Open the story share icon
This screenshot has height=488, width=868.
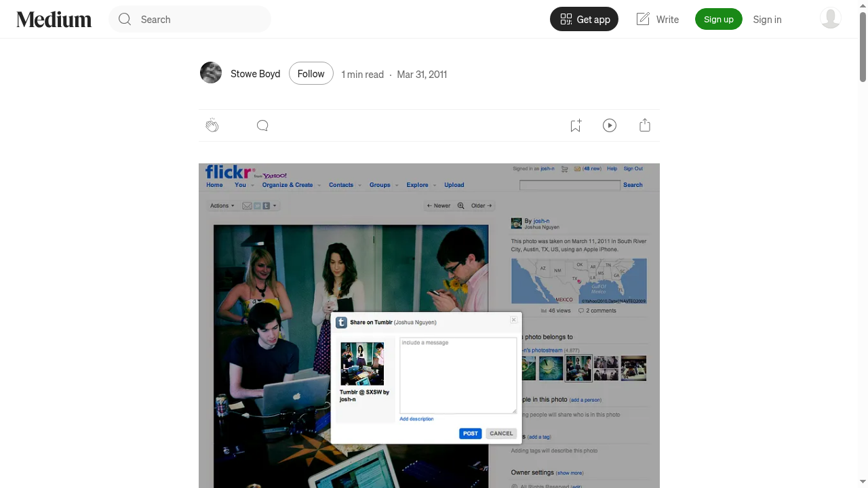(x=644, y=125)
